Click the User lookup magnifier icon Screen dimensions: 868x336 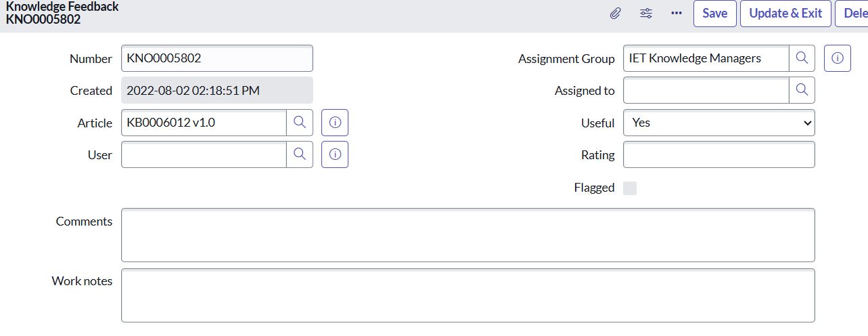tap(300, 154)
